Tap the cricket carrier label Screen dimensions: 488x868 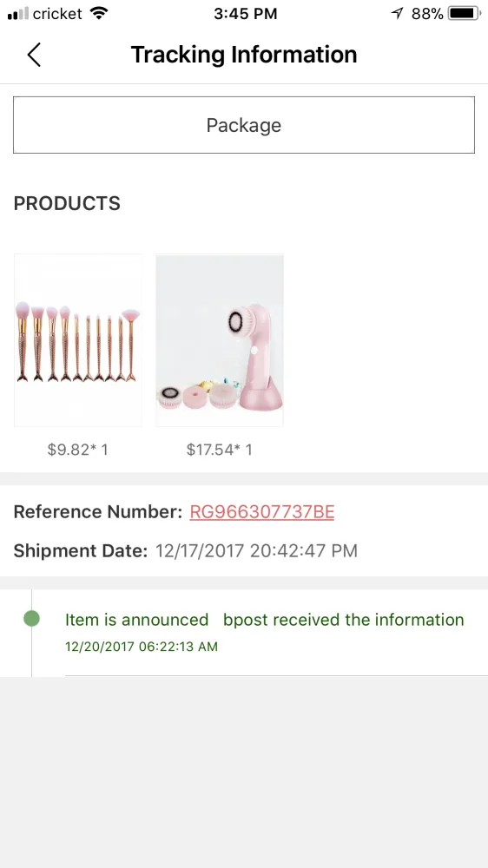(57, 14)
